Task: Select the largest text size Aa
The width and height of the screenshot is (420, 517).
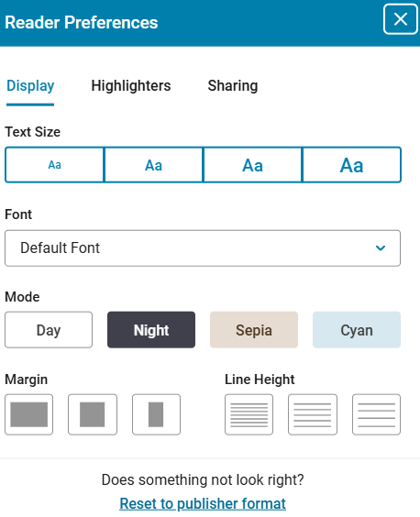Action: pyautogui.click(x=352, y=165)
